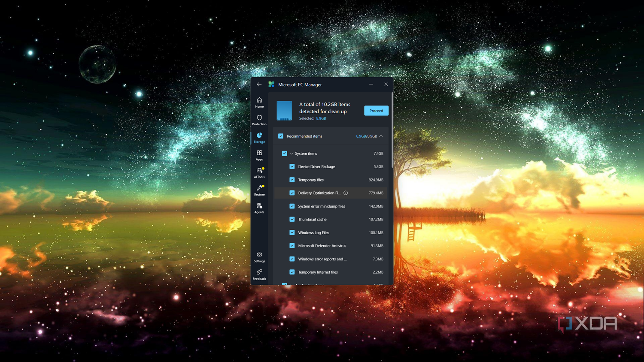This screenshot has height=362, width=644.
Task: Uncheck Delivery Optimization Files checkbox
Action: [x=292, y=193]
